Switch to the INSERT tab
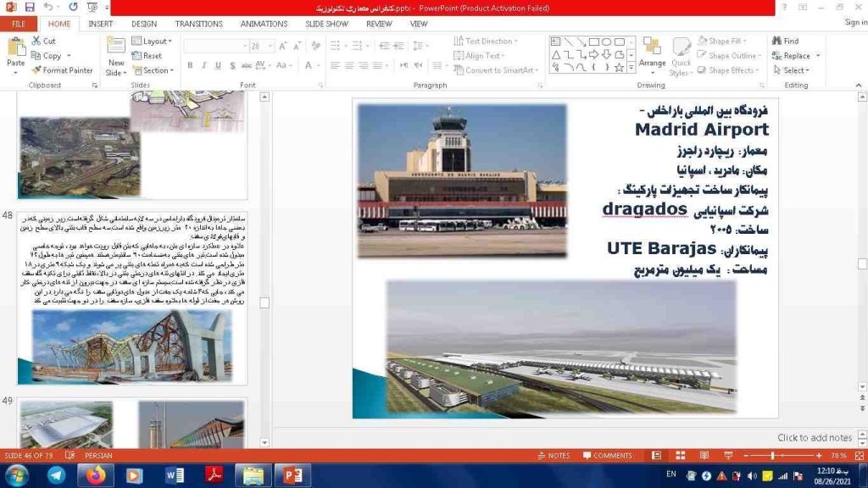 click(100, 24)
